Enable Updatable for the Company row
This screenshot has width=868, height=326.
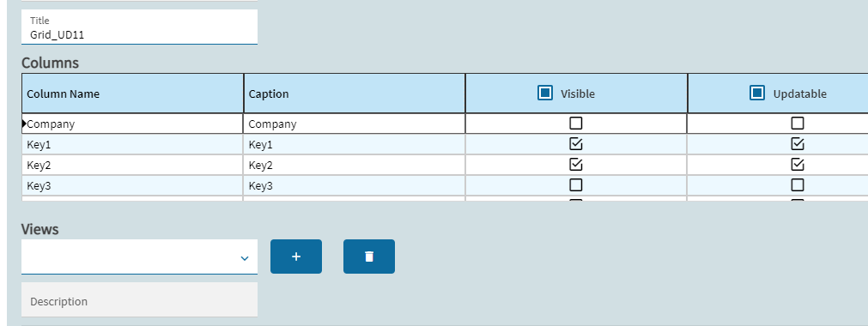coord(797,124)
